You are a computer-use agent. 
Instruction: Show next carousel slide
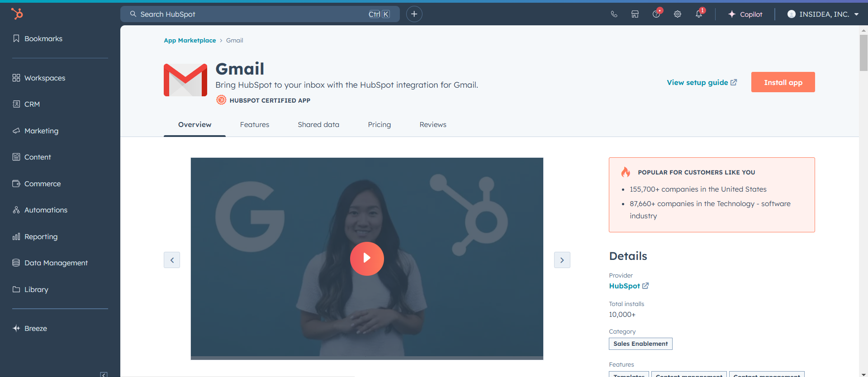coord(562,260)
